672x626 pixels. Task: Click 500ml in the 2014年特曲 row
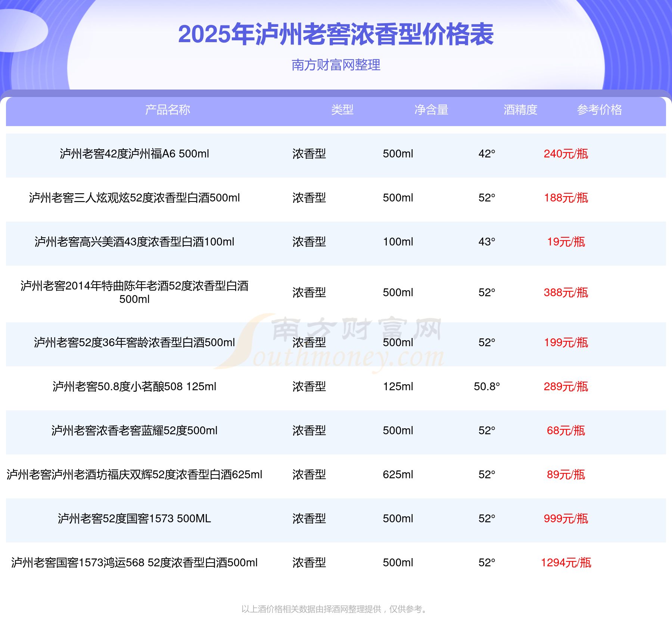click(x=398, y=292)
